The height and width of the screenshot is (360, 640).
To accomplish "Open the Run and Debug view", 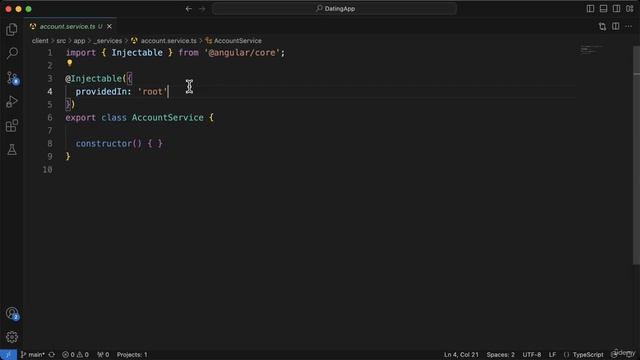I will [12, 102].
